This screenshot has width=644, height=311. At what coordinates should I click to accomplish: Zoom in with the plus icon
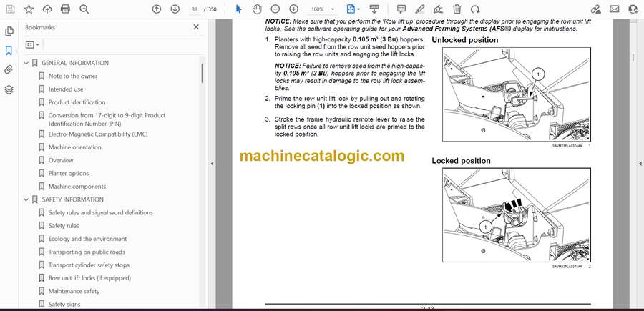293,9
